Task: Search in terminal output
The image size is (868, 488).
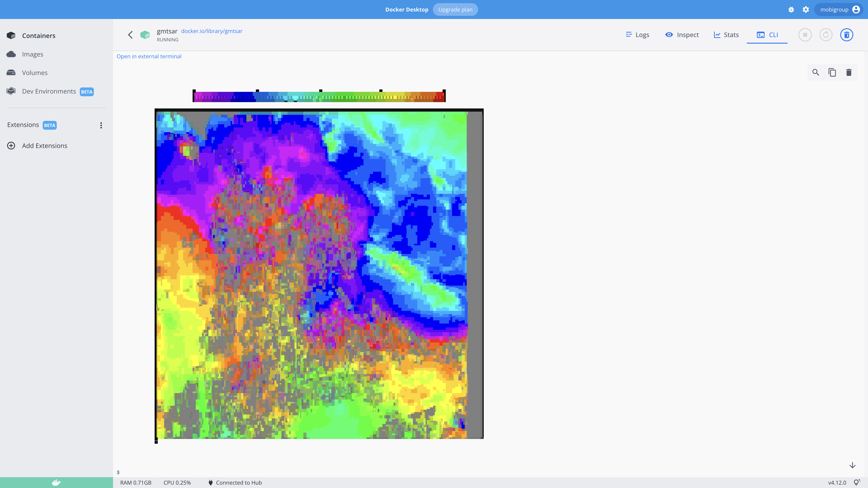Action: (815, 72)
